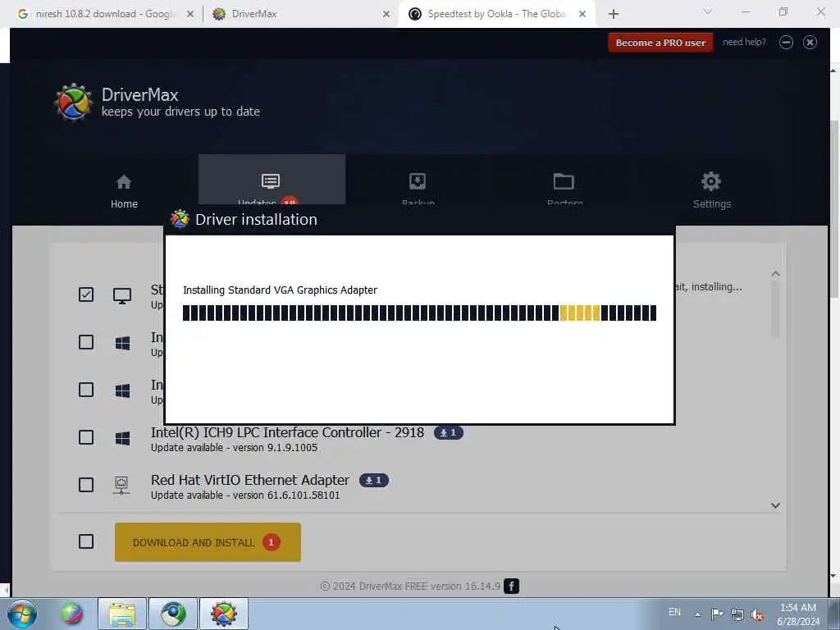
Task: Check the second driver row checkbox
Action: point(86,342)
